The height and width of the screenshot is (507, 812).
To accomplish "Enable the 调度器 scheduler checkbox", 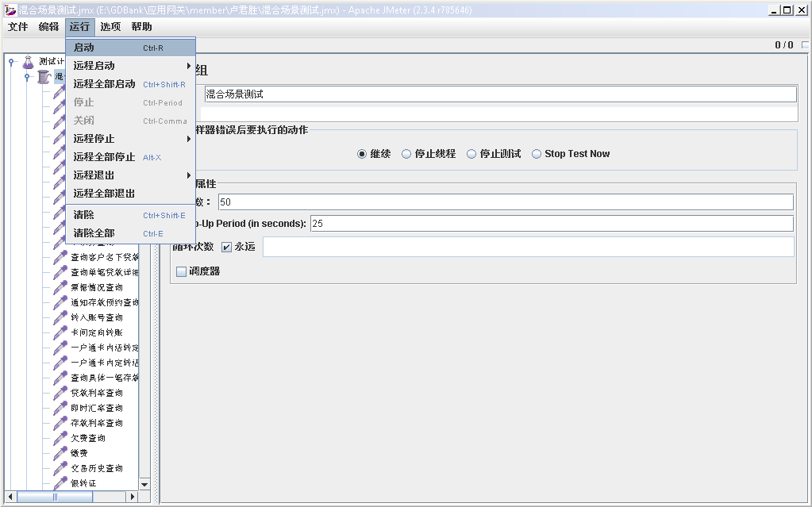I will (x=181, y=271).
